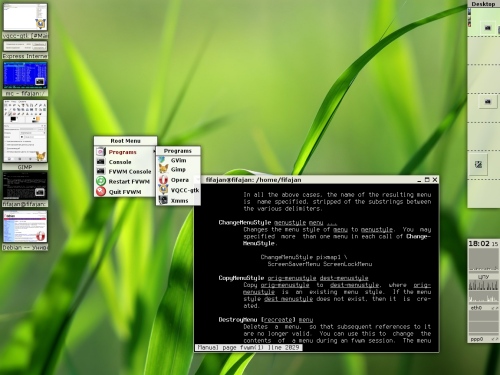Close the fifajan terminal window
Viewport: 500px width, 375px height.
tap(435, 180)
